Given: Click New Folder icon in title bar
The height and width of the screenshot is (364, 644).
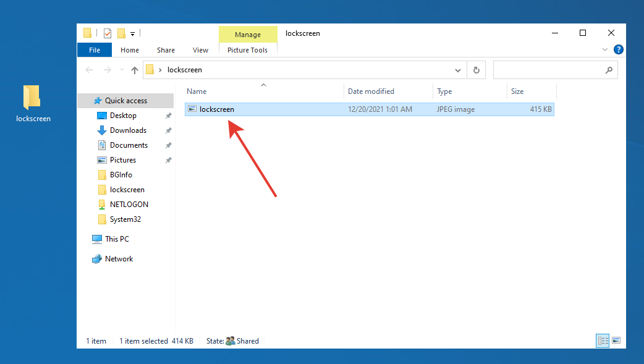Looking at the screenshot, I should tap(121, 33).
